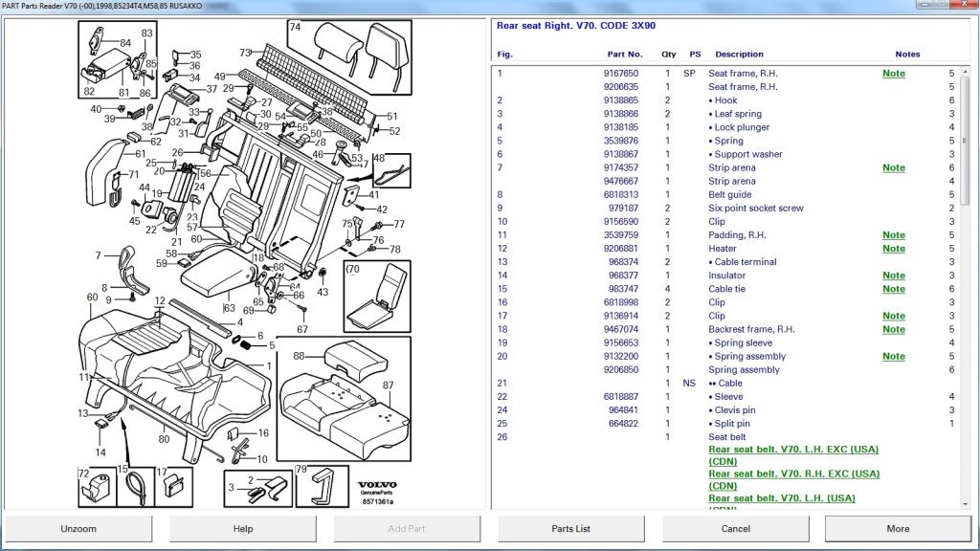
Task: Click the bracket inset labeled 79
Action: point(322,485)
